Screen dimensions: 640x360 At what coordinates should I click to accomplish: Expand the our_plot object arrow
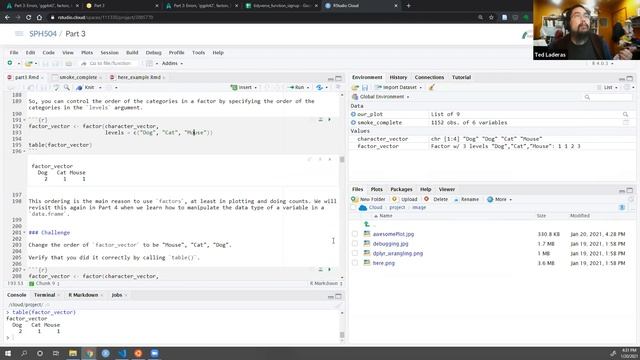pyautogui.click(x=353, y=114)
